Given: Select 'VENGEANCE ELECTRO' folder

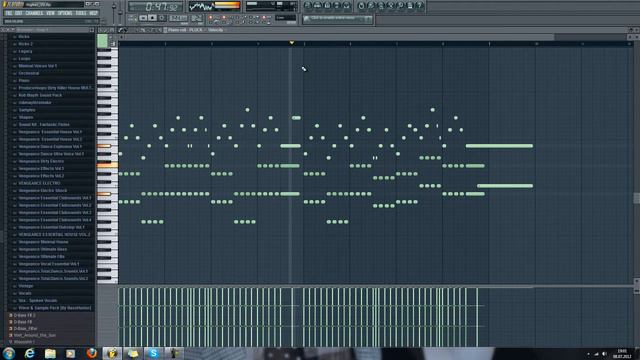Looking at the screenshot, I should (40, 183).
